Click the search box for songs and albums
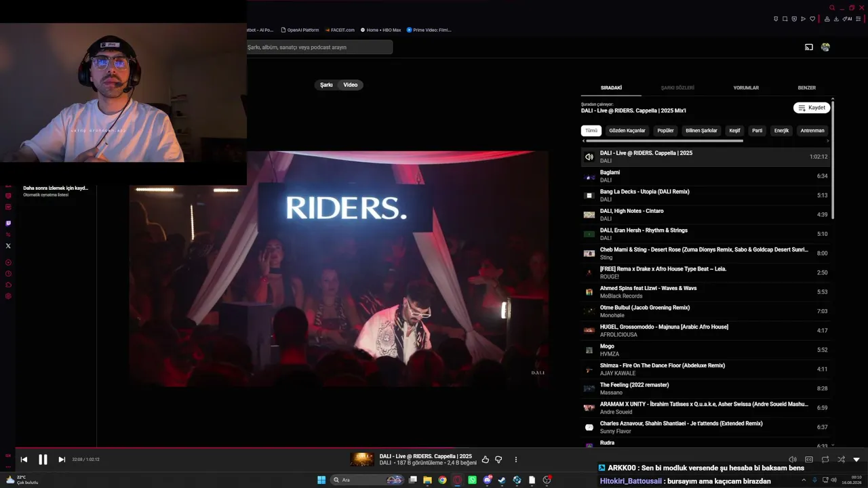868x488 pixels. (319, 47)
